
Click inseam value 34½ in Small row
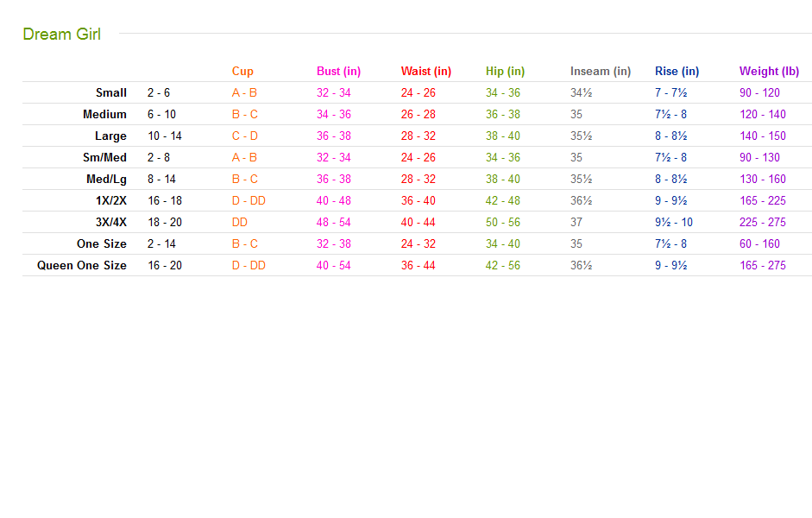pyautogui.click(x=581, y=92)
